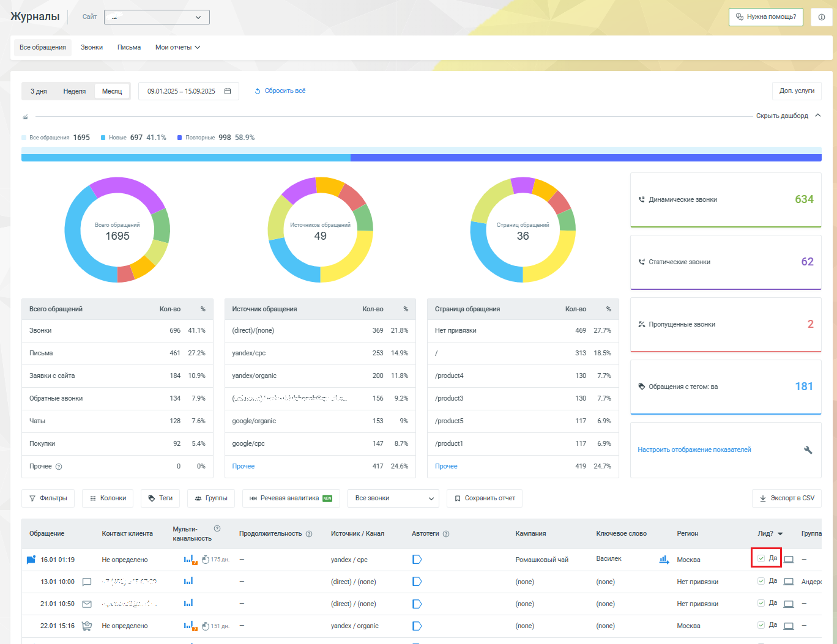Image resolution: width=837 pixels, height=644 pixels.
Task: Open the Динамические звонки indicator card
Action: 726,200
